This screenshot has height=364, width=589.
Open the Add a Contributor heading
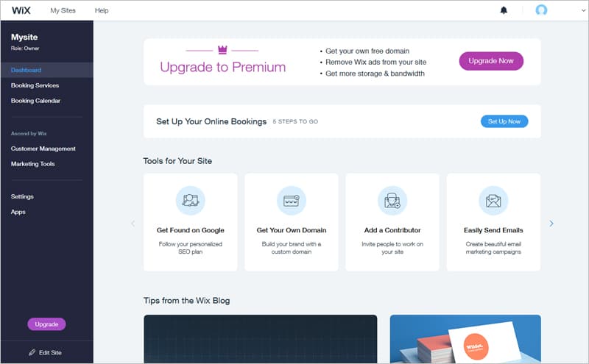(392, 230)
